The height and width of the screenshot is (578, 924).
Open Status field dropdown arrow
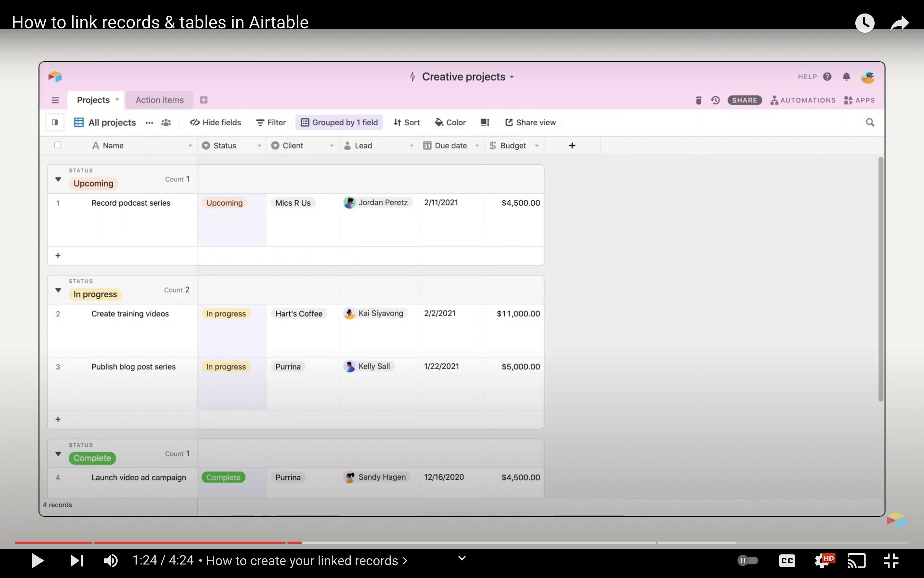pos(260,146)
